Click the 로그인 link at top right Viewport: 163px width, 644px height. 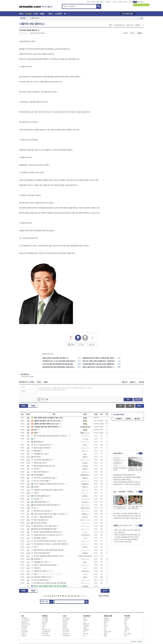coord(135,2)
